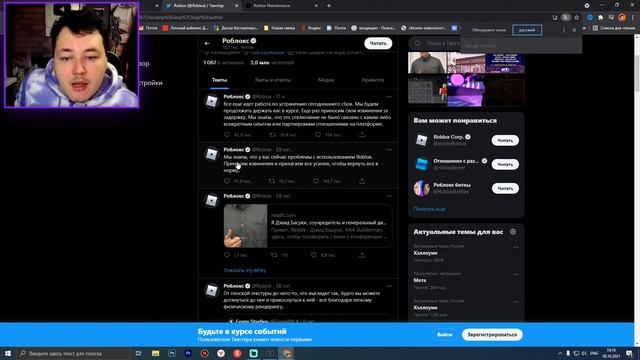Click the Twitter search field

pyautogui.click(x=436, y=43)
